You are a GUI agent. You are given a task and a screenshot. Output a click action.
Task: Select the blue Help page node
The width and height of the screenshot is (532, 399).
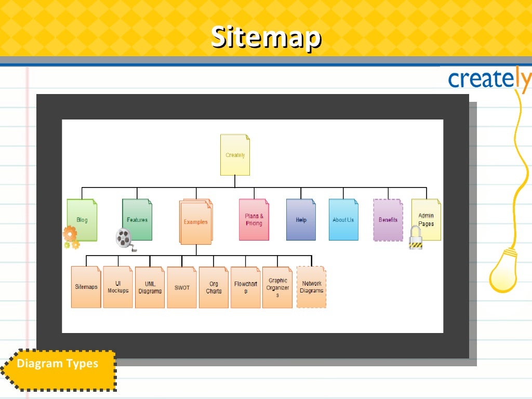coord(301,220)
